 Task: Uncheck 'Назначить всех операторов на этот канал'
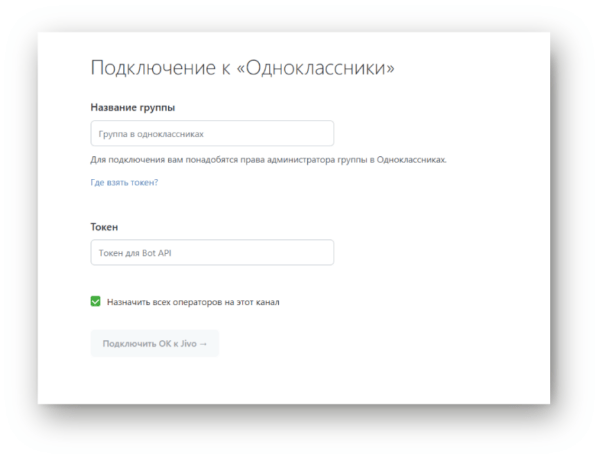pos(96,301)
